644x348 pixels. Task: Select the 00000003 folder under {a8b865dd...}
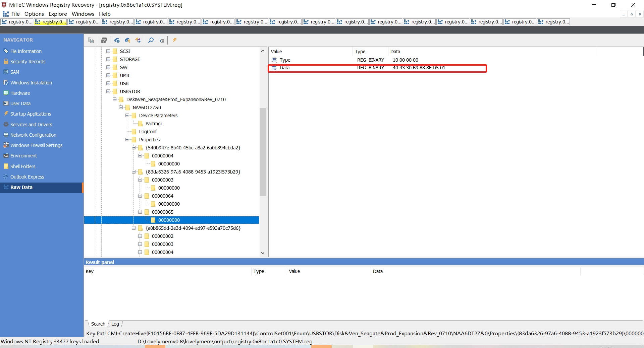162,244
